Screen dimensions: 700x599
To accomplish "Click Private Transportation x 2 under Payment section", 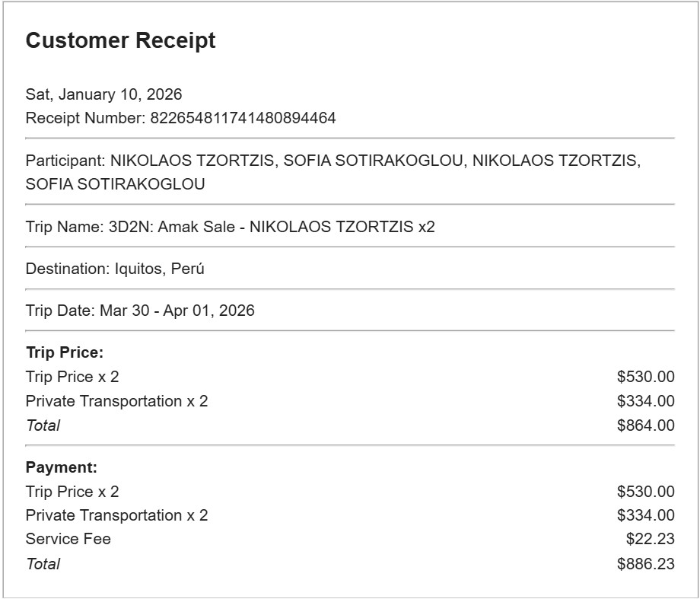I will (116, 515).
